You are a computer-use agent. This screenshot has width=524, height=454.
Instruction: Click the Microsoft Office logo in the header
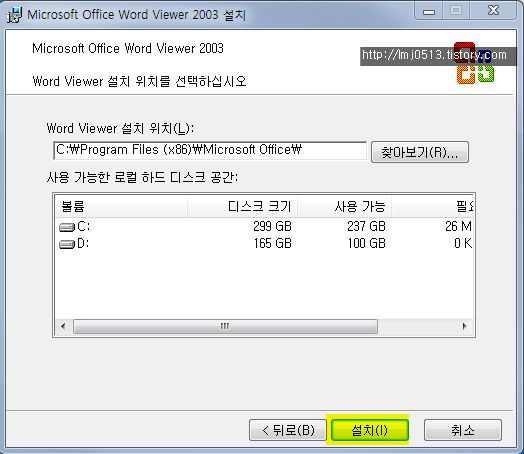point(475,63)
